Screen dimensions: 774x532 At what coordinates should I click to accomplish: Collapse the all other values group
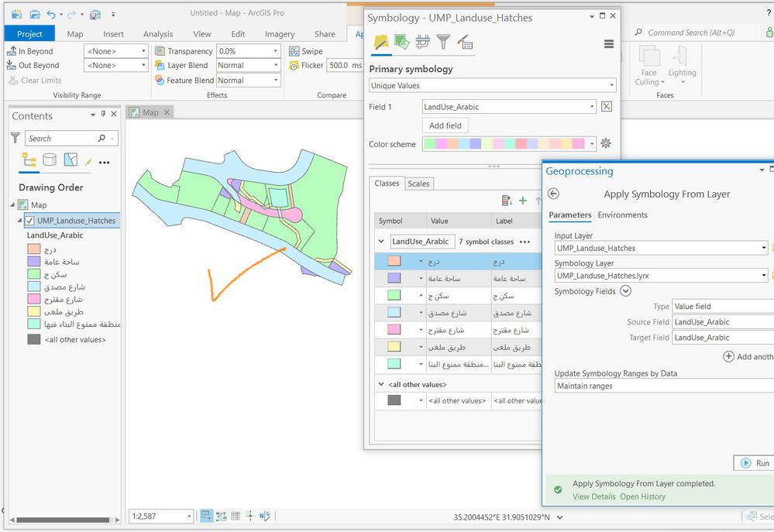(x=381, y=384)
